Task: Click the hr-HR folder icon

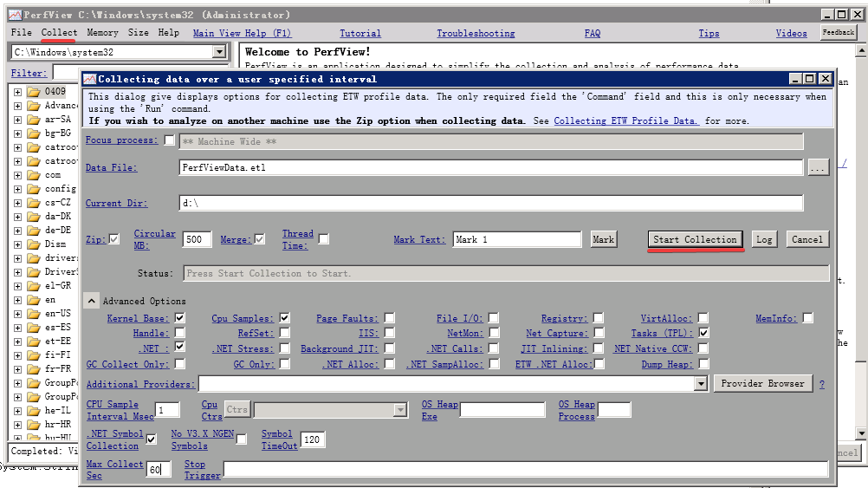Action: click(34, 425)
